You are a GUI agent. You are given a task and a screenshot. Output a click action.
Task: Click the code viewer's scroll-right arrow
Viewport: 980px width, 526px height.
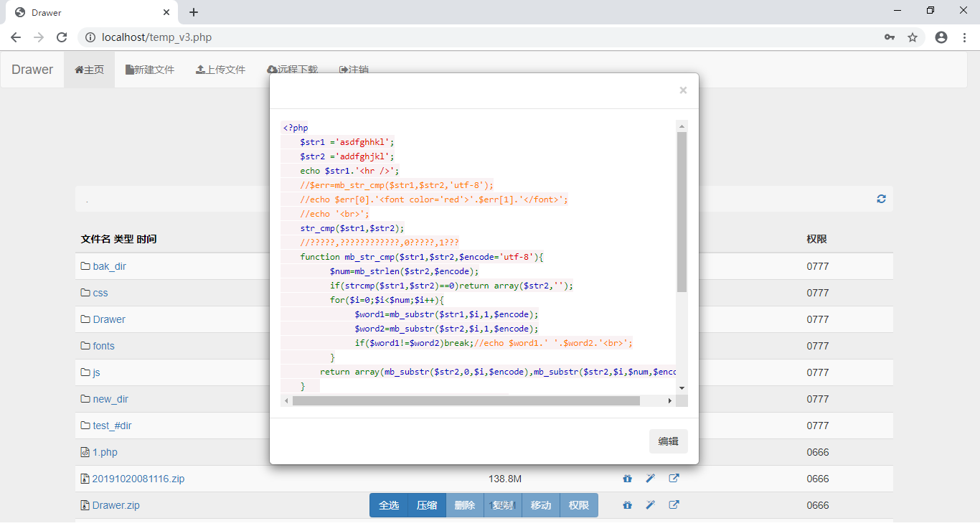[x=670, y=400]
